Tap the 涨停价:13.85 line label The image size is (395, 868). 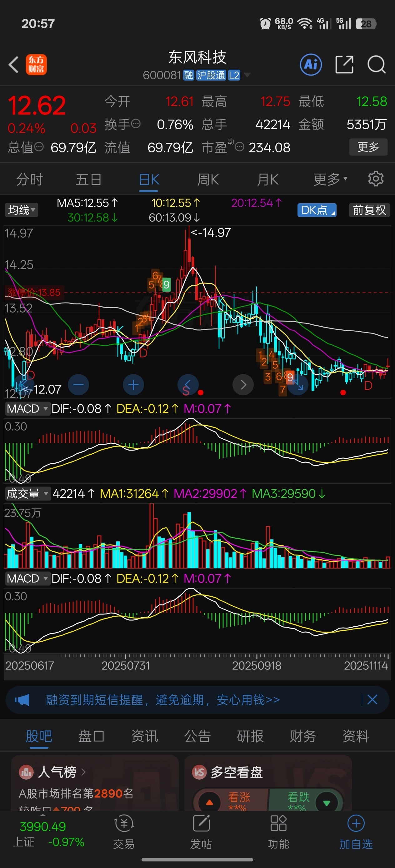point(34,292)
